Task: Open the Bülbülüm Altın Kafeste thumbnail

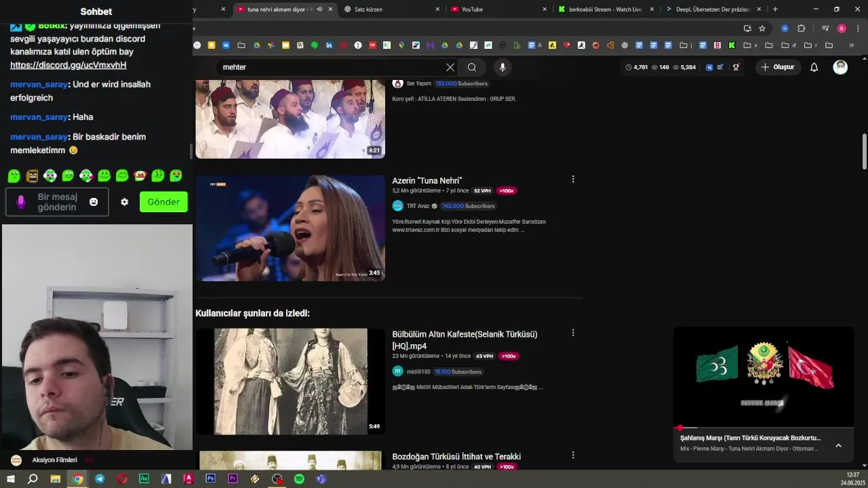Action: click(290, 382)
